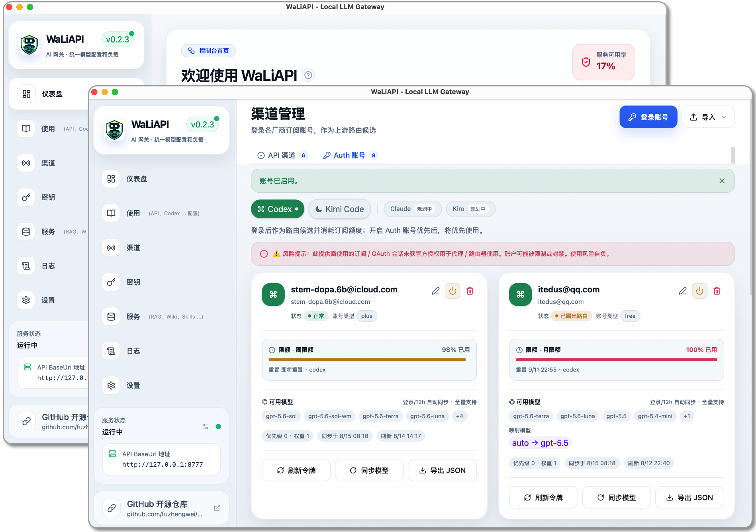This screenshot has width=756, height=532.
Task: Delete the stem-dopa.6b@icloud.com account
Action: point(470,291)
